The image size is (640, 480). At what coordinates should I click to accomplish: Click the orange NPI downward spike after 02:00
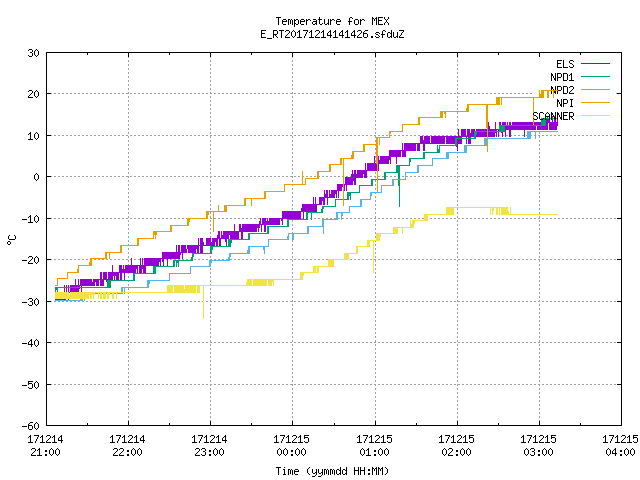pyautogui.click(x=487, y=129)
